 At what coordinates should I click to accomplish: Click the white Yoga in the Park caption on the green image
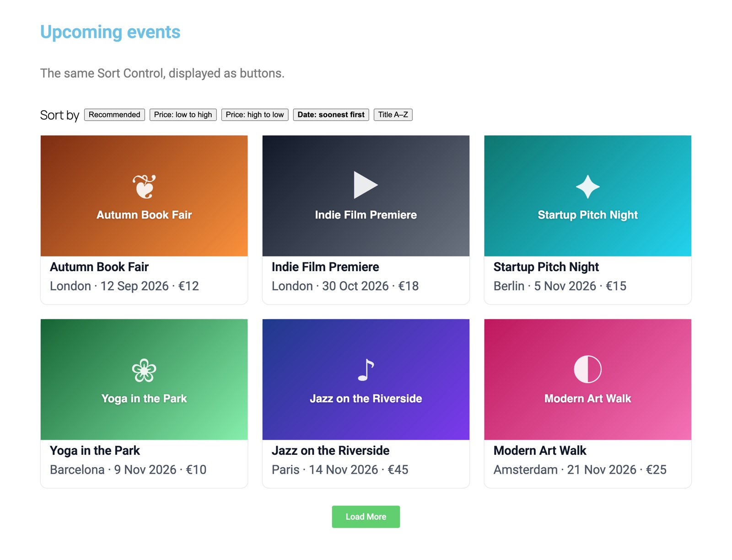pyautogui.click(x=144, y=399)
